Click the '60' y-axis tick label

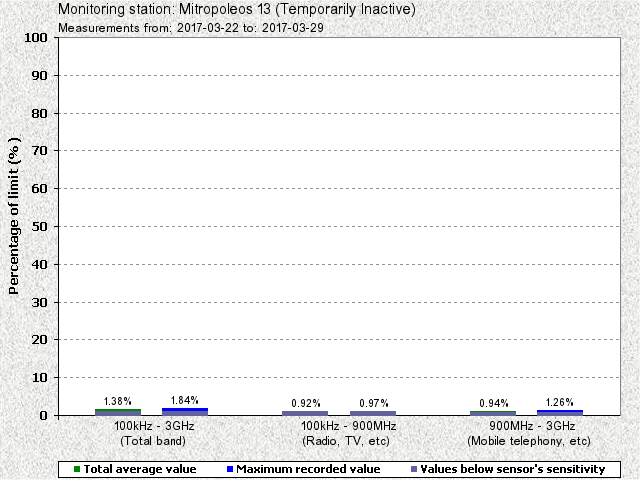pos(40,189)
